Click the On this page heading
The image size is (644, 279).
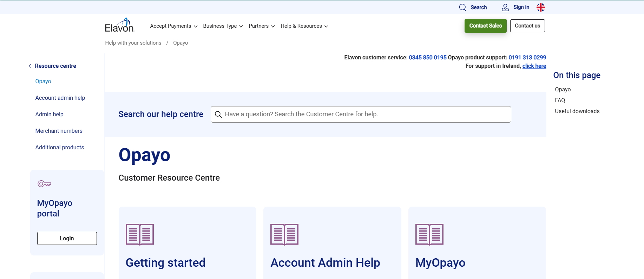click(x=577, y=75)
